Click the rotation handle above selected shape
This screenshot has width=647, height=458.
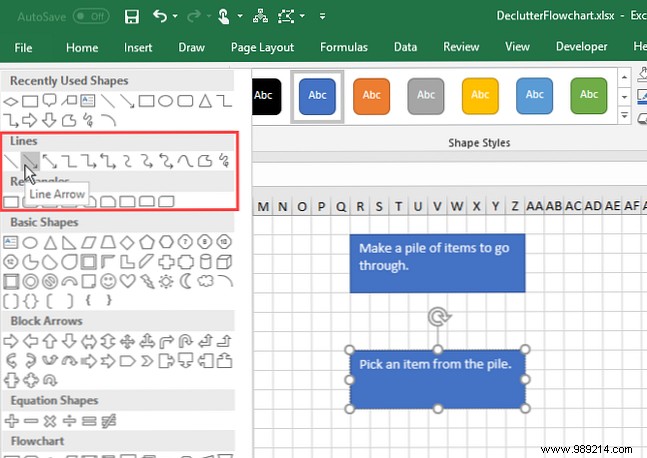[x=438, y=317]
